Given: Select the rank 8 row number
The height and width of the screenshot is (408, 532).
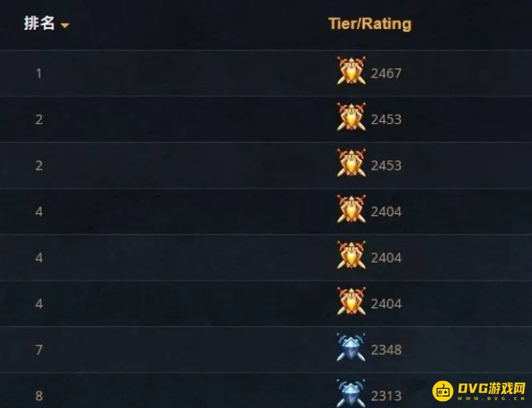Looking at the screenshot, I should [39, 396].
